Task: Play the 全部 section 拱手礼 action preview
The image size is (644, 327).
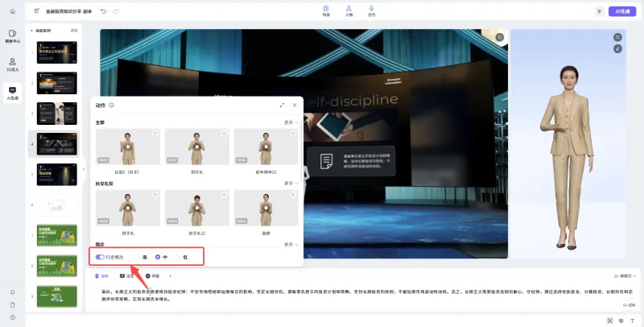Action: pyautogui.click(x=197, y=147)
